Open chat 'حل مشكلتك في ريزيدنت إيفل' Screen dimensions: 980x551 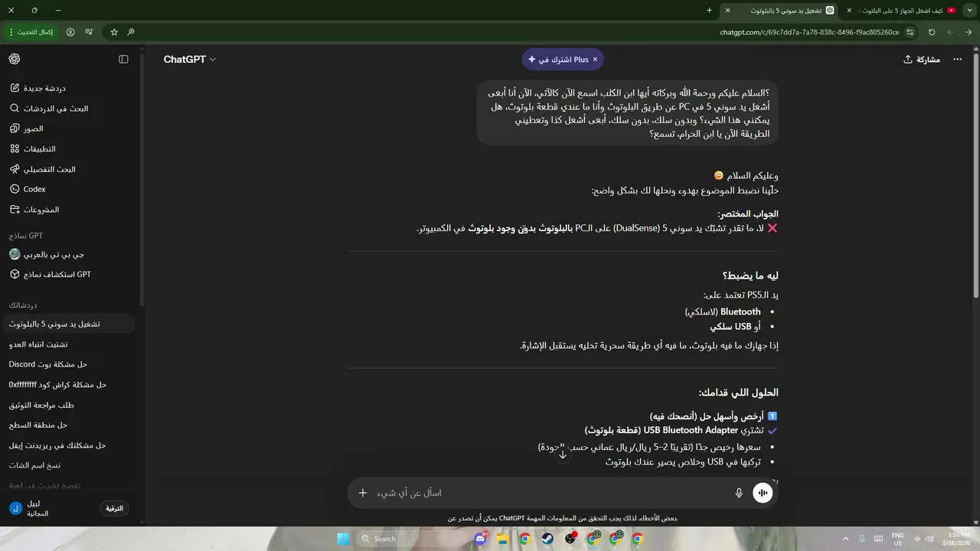[69, 445]
